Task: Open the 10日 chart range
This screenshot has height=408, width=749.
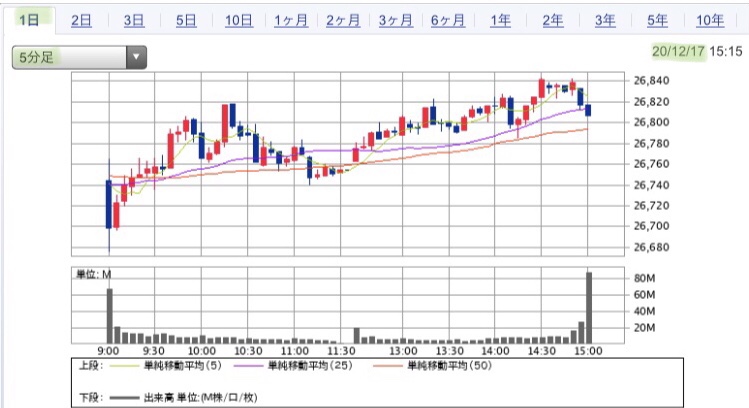Action: click(x=239, y=21)
